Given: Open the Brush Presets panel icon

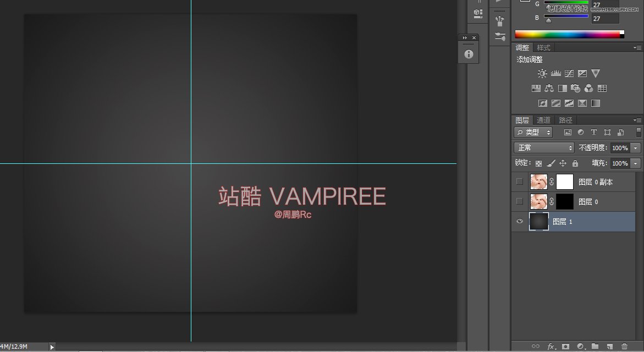Looking at the screenshot, I should point(500,36).
